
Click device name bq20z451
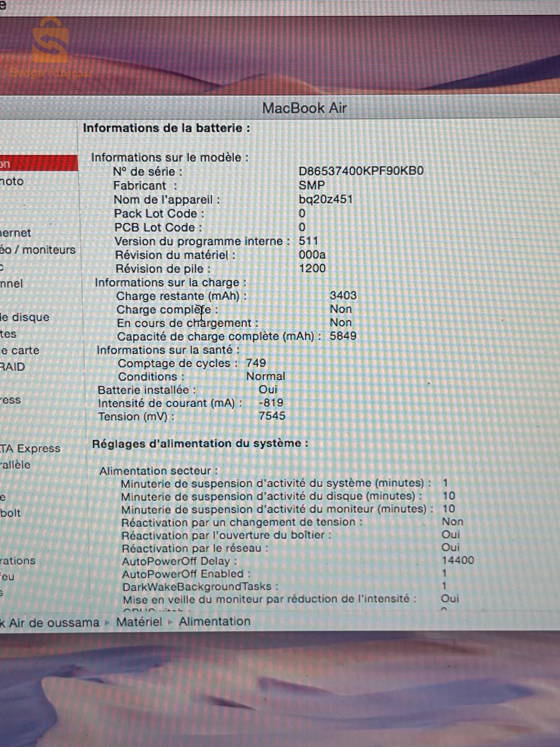[x=326, y=199]
